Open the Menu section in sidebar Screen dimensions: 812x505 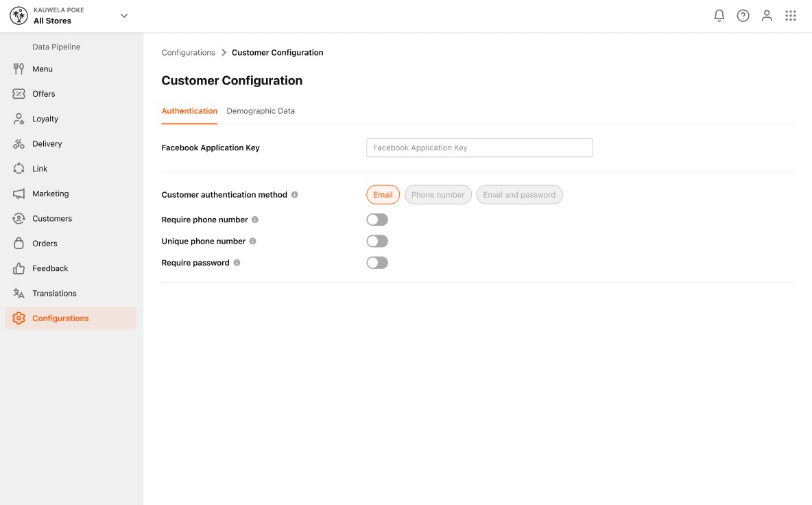(x=42, y=69)
